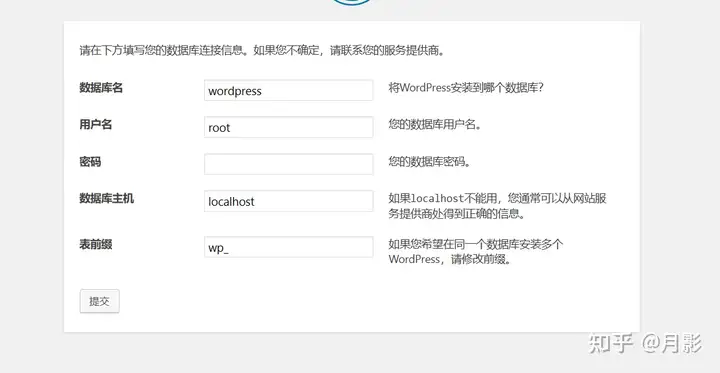
Task: Click the 表前缀 label
Action: [x=96, y=244]
